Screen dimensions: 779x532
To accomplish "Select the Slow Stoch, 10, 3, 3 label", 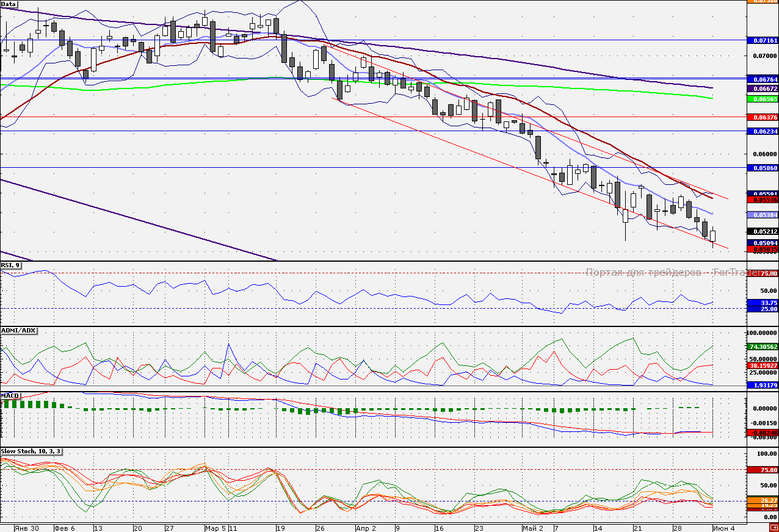I will coord(31,451).
